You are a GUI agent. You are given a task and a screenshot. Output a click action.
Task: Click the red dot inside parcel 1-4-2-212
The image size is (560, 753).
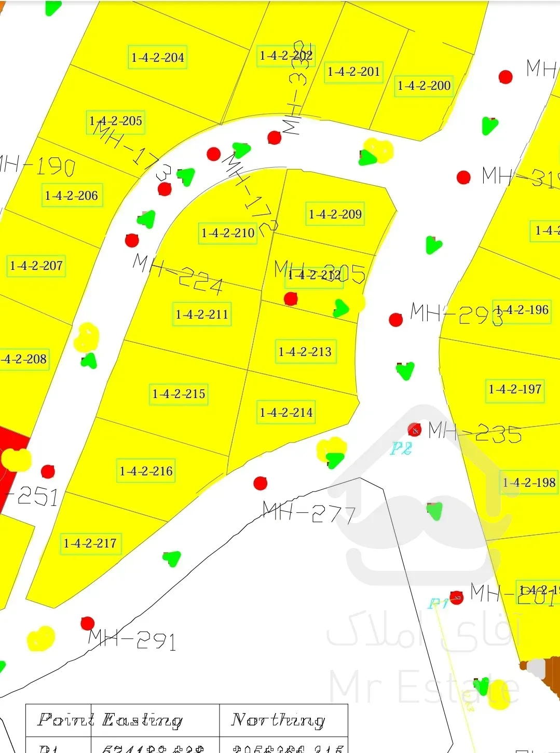(291, 298)
